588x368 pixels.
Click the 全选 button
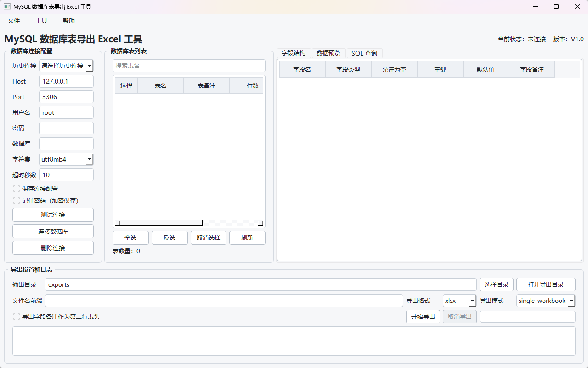point(130,238)
